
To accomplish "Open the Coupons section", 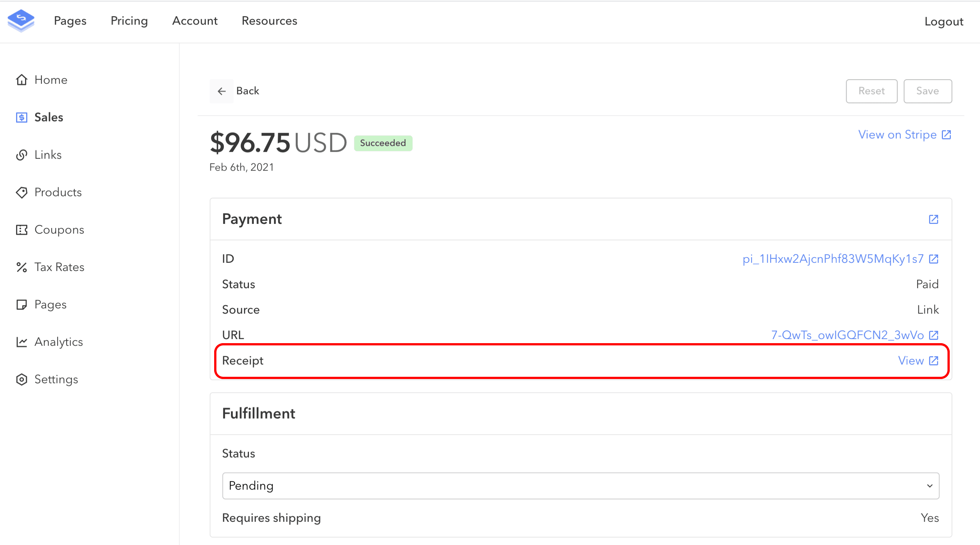I will 59,230.
